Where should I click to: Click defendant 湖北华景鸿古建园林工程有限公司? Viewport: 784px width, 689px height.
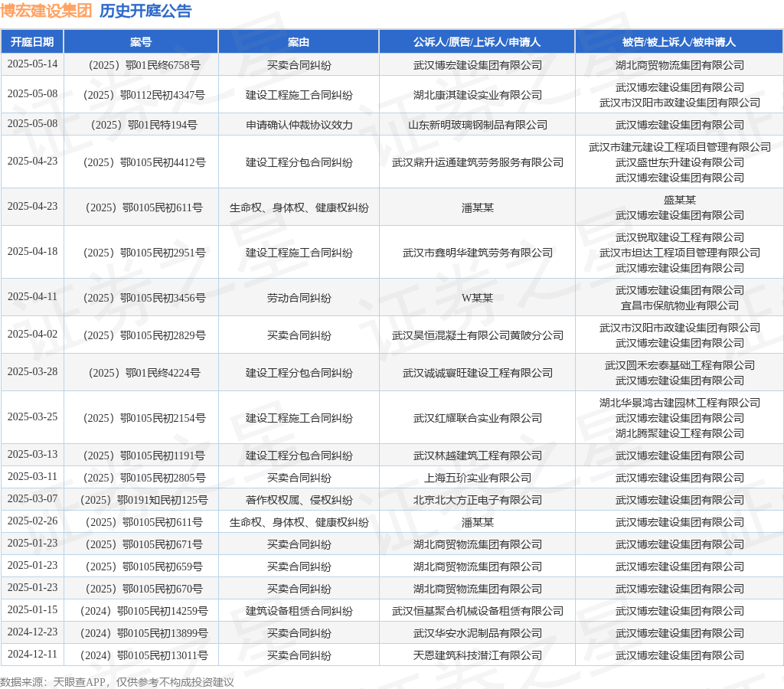pyautogui.click(x=680, y=403)
